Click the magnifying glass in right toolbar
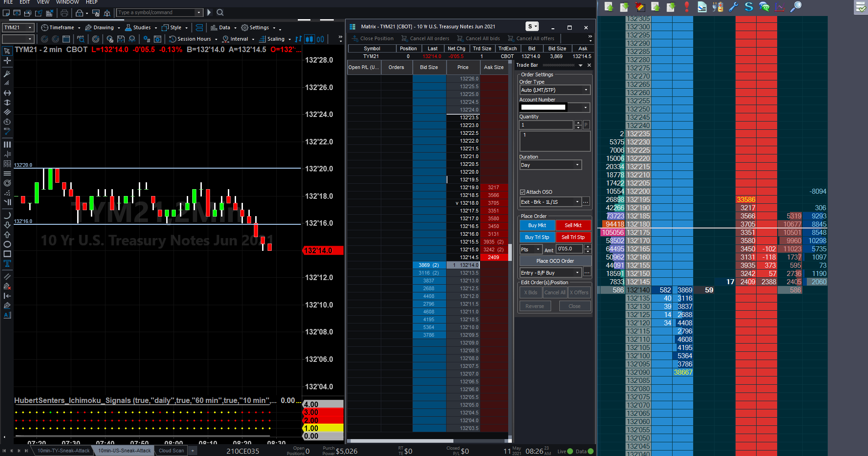This screenshot has width=868, height=456. [x=795, y=6]
